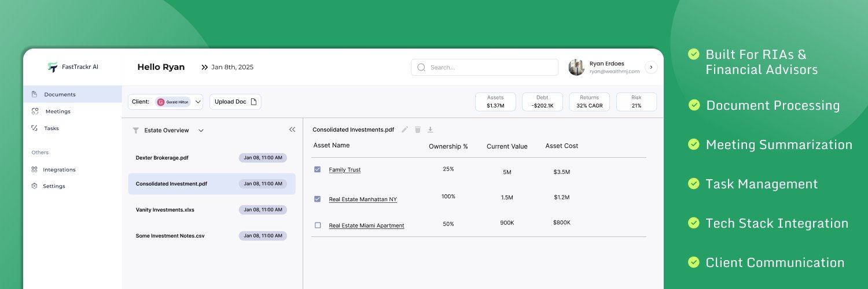The image size is (868, 289).
Task: Uncheck the Real Estate Manhattan NY checkbox
Action: (317, 199)
